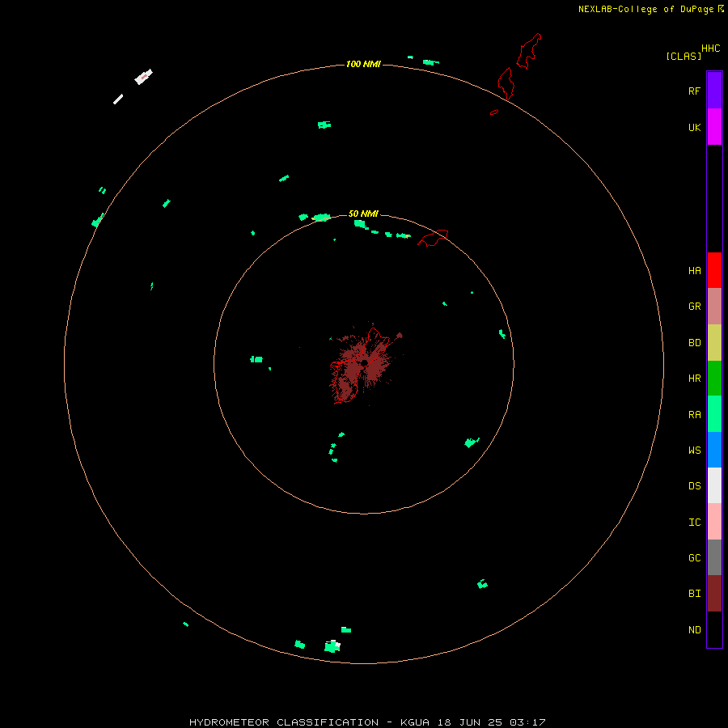Click the HR legend label

coord(694,379)
